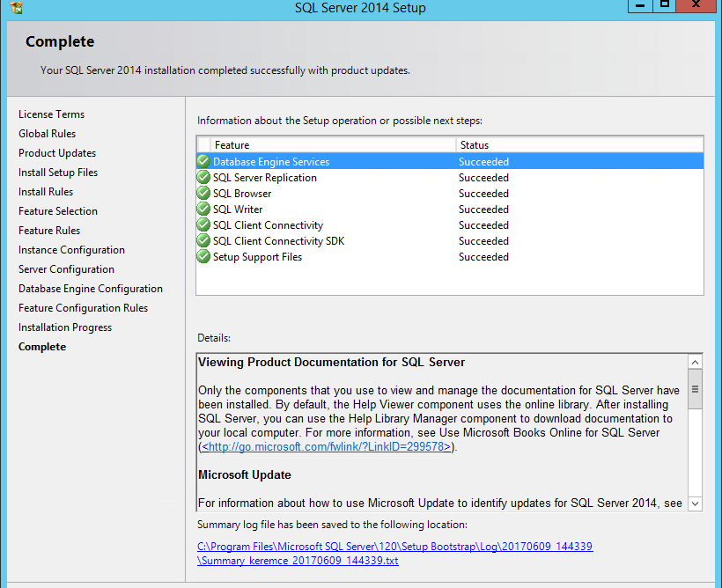The image size is (722, 588).
Task: Click the success icon for SQL Client Connectivity SDK
Action: click(203, 240)
